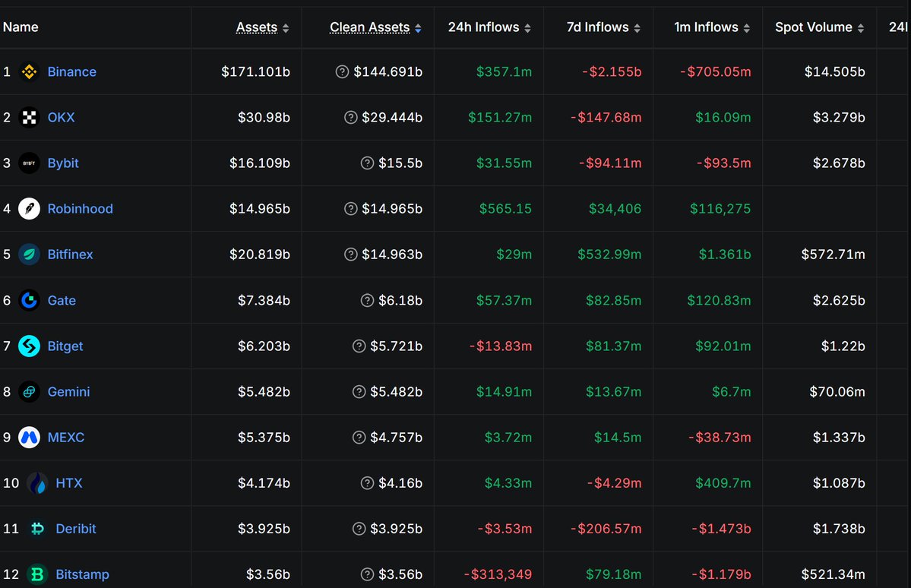Image resolution: width=911 pixels, height=588 pixels.
Task: Click the Bitfinex leaf logo icon
Action: pyautogui.click(x=29, y=254)
